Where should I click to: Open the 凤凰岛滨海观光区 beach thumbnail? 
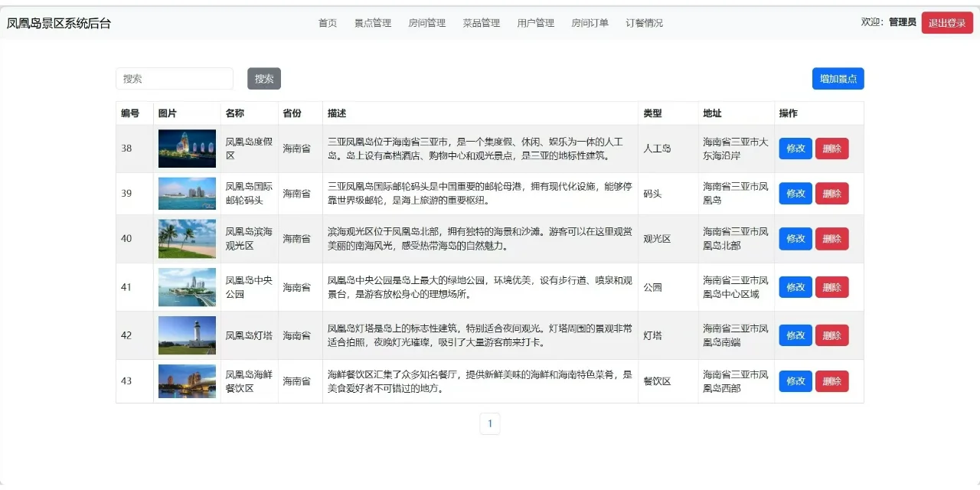click(x=186, y=238)
